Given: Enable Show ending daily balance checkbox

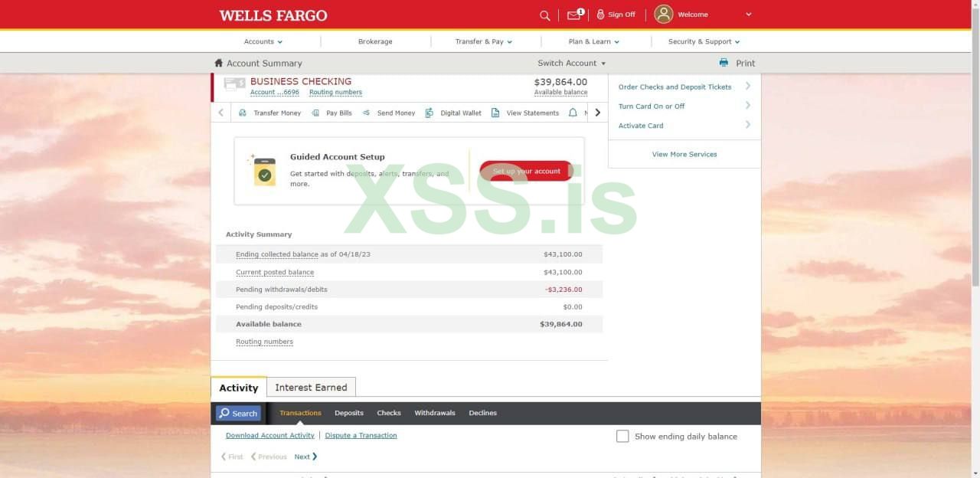Looking at the screenshot, I should [x=622, y=436].
